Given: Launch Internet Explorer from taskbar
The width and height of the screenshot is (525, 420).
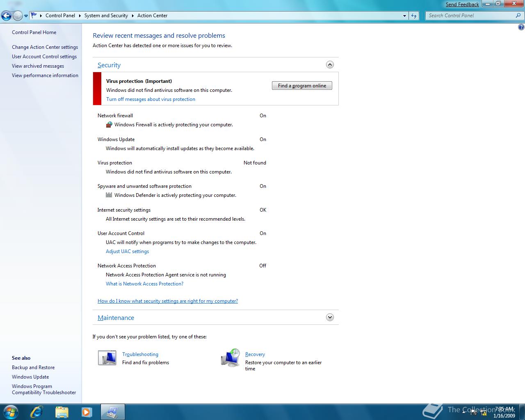Looking at the screenshot, I should (x=37, y=412).
